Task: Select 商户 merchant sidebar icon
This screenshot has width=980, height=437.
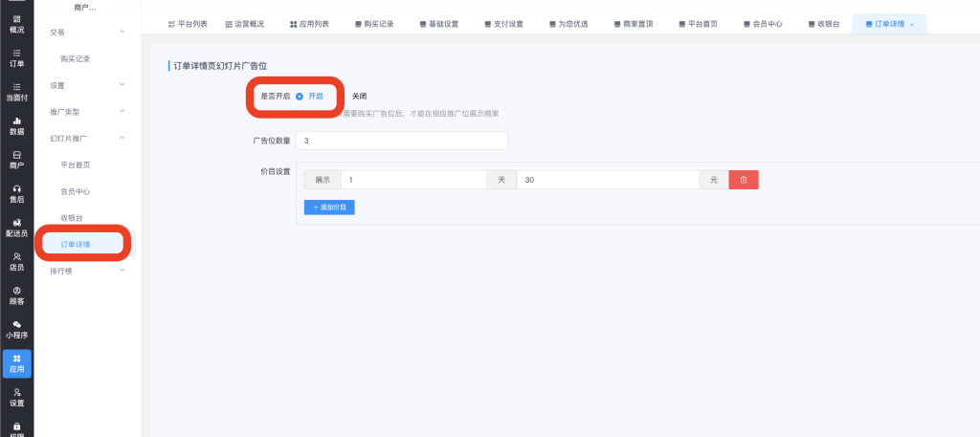Action: coord(16,160)
